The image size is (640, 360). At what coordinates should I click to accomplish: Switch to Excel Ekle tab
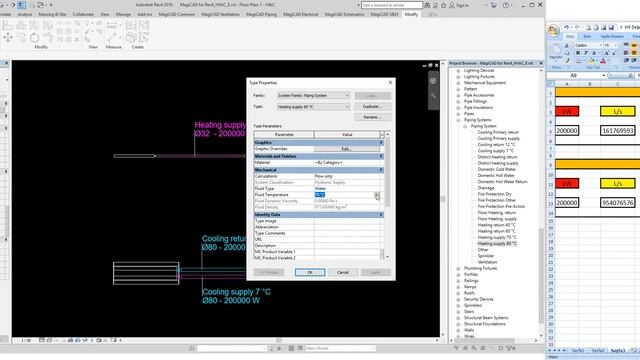tap(587, 37)
